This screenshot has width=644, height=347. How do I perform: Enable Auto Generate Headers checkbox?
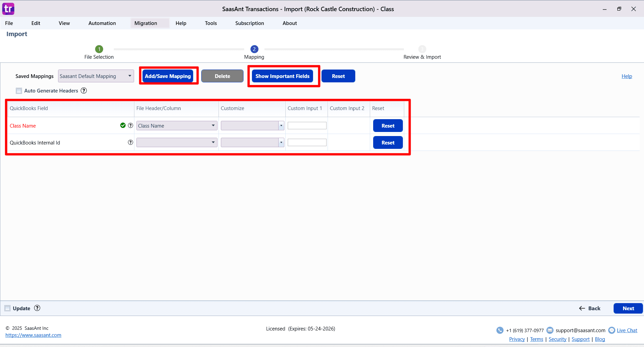19,90
